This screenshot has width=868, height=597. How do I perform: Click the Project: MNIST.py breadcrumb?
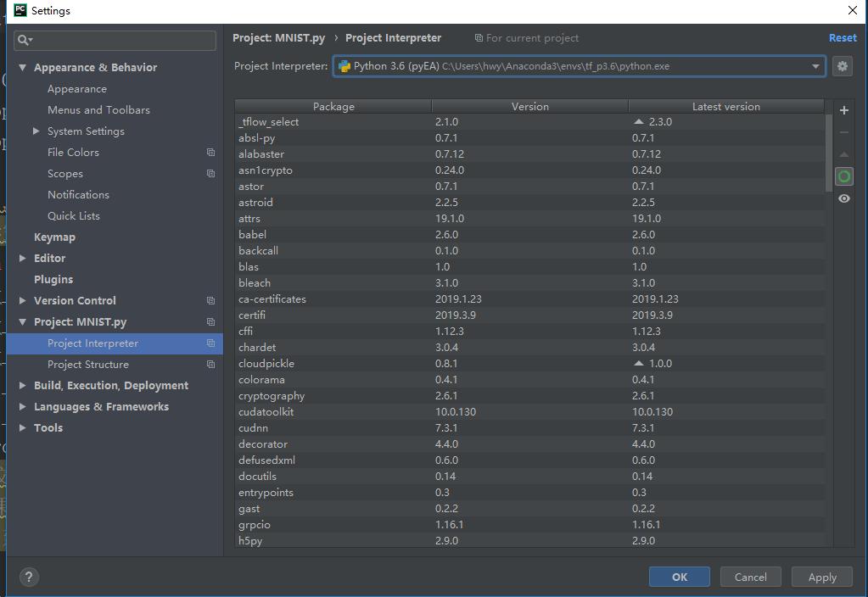pos(278,37)
